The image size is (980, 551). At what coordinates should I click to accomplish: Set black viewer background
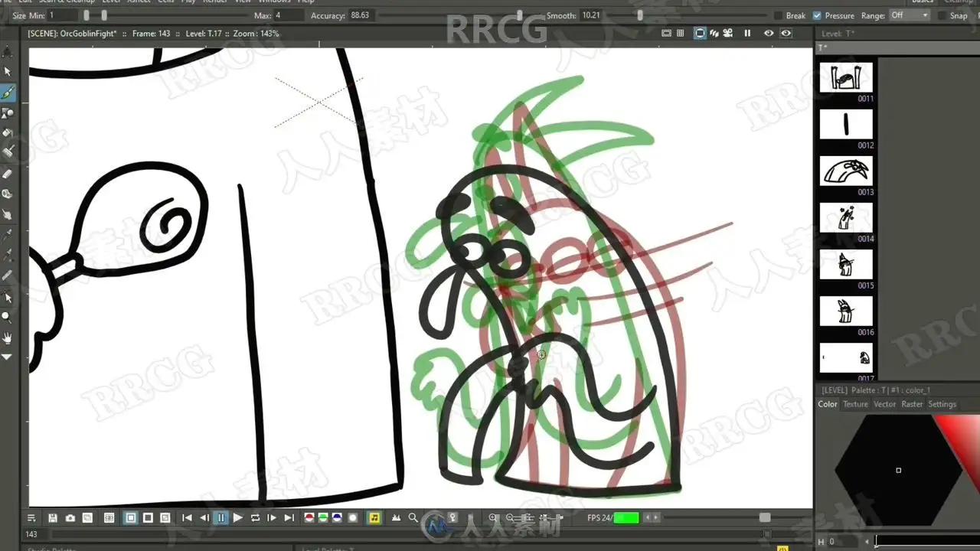click(x=148, y=518)
